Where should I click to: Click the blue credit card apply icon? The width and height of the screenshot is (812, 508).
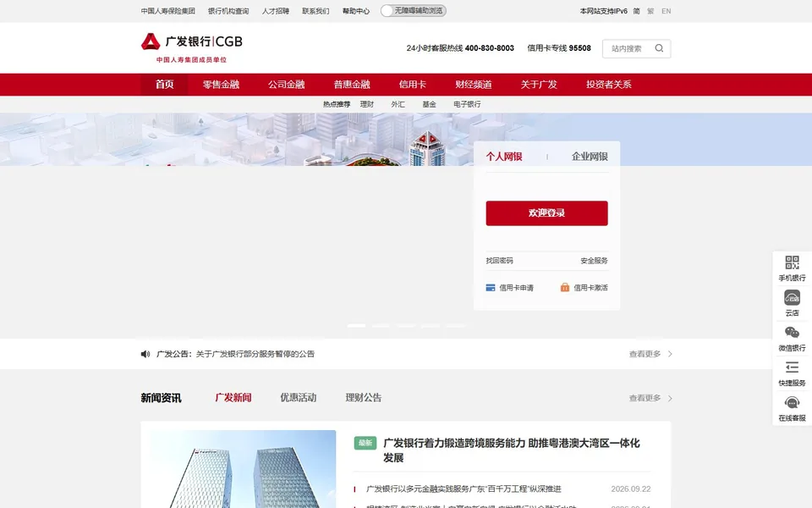tap(491, 288)
